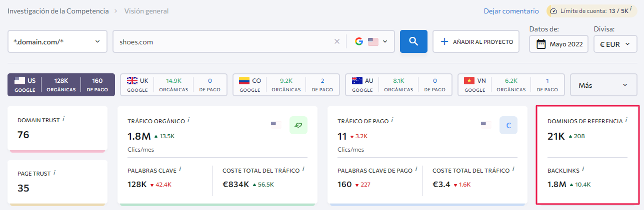Select the VN Google region tab
Screen dimensions: 644x210
(511, 85)
